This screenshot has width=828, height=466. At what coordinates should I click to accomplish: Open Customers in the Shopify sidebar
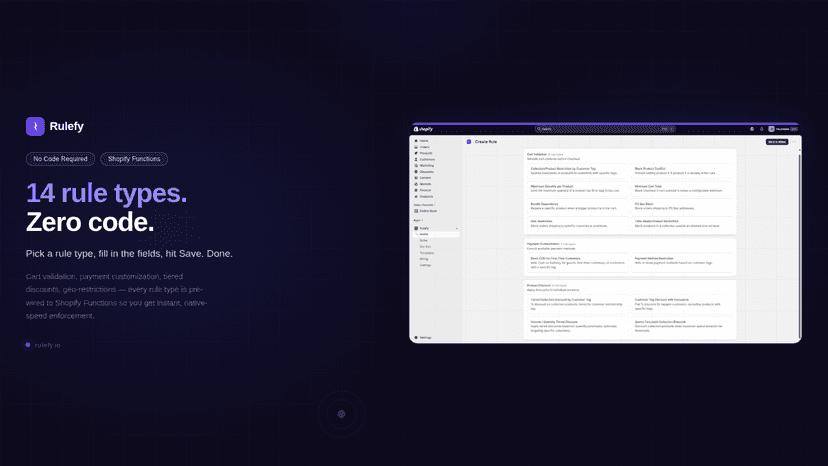pyautogui.click(x=427, y=160)
